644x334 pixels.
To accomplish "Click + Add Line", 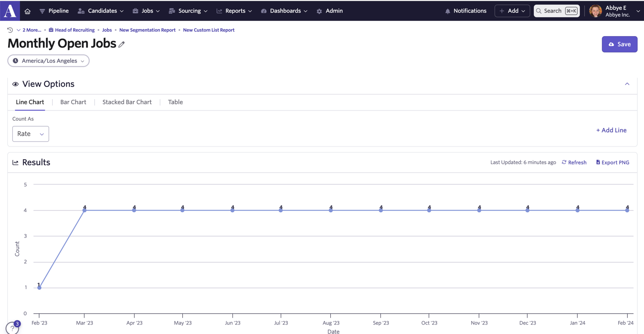I will coord(611,130).
